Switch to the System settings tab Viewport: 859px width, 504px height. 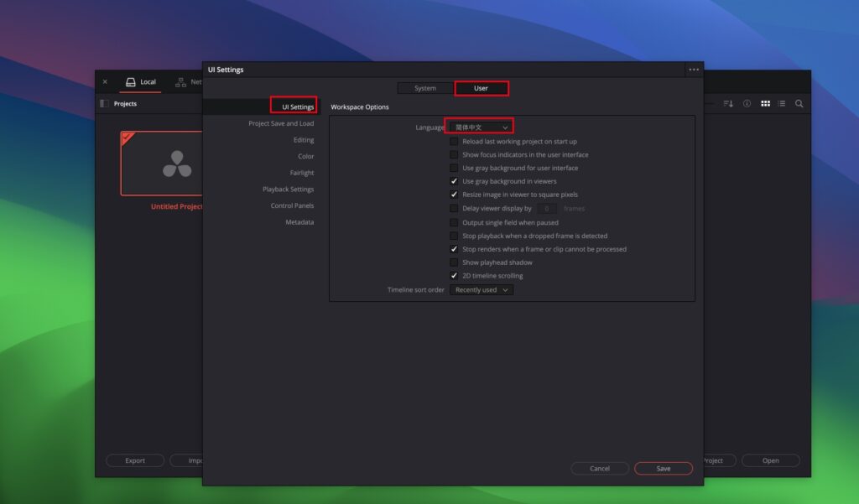point(424,87)
